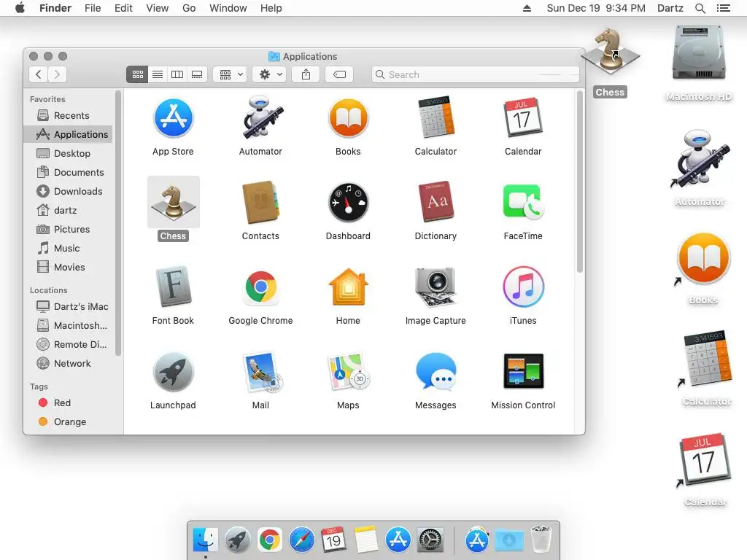Select the Maps app icon
Image resolution: width=747 pixels, height=560 pixels.
click(x=348, y=371)
